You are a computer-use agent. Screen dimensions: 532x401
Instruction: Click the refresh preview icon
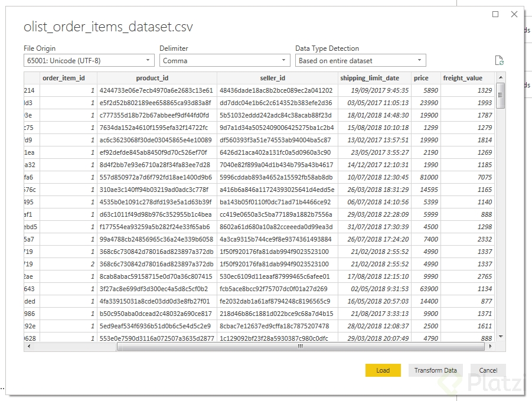tap(500, 60)
